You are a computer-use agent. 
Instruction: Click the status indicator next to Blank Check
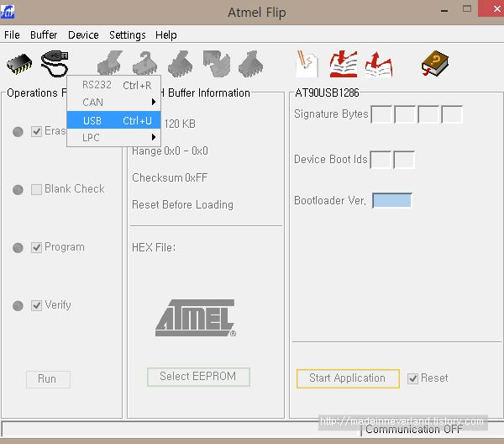point(18,189)
